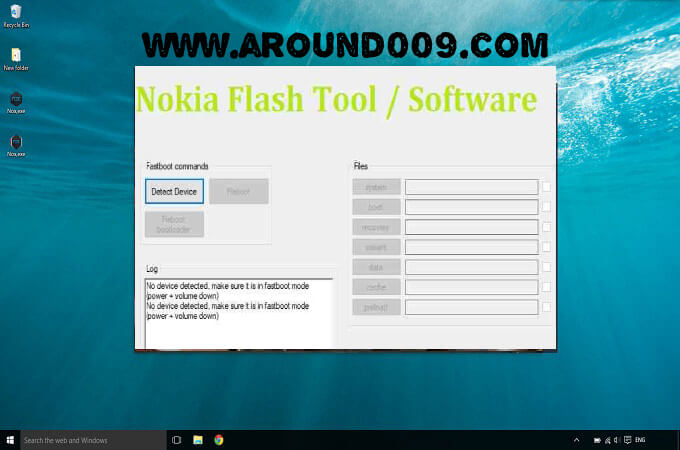Tick the checkbox in the bottom file row

tap(546, 307)
